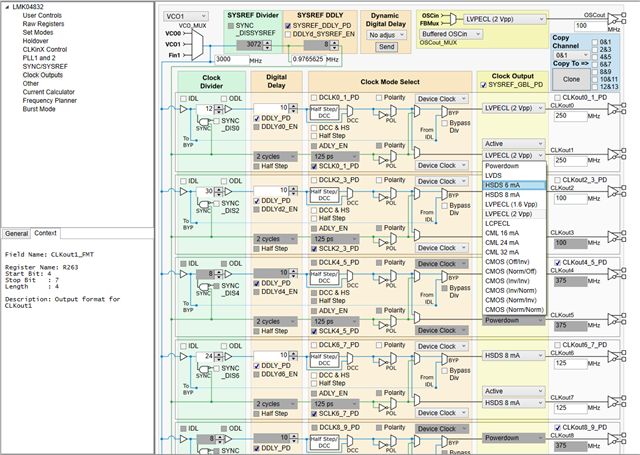Open Raw Registers page

(43, 24)
